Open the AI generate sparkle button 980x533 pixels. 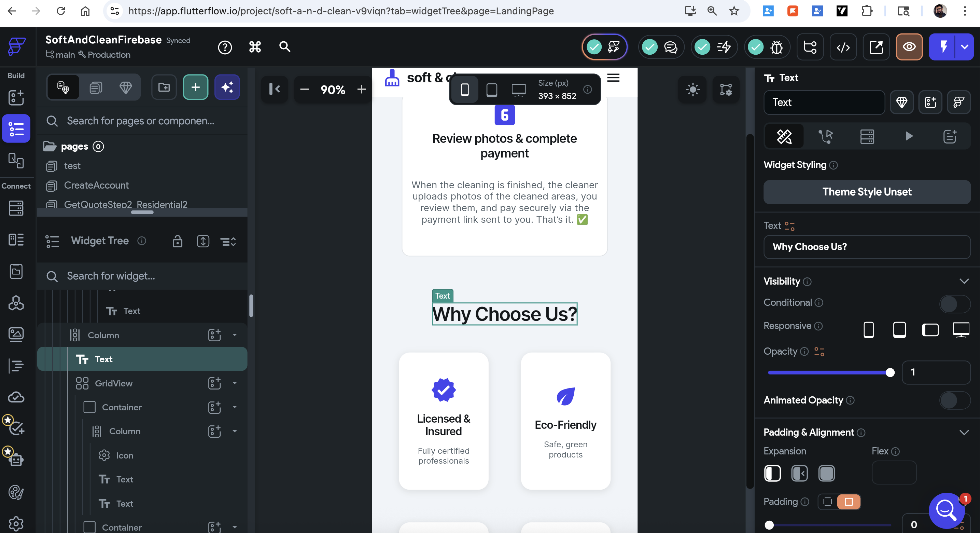[x=227, y=87]
